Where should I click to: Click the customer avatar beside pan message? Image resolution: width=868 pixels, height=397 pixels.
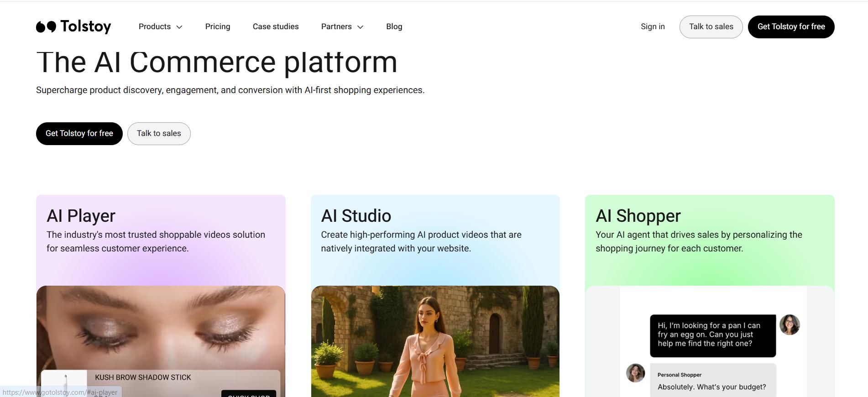[790, 324]
